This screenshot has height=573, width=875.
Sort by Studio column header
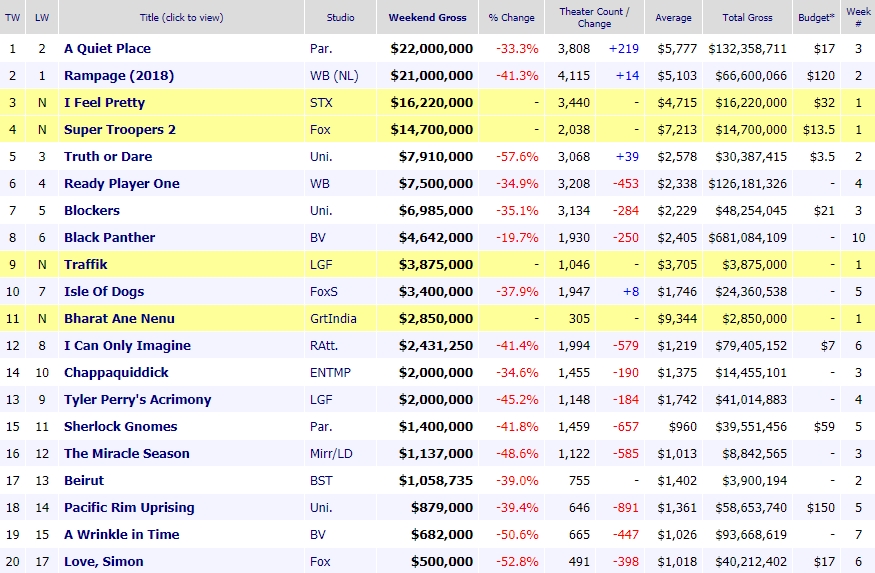pyautogui.click(x=340, y=17)
